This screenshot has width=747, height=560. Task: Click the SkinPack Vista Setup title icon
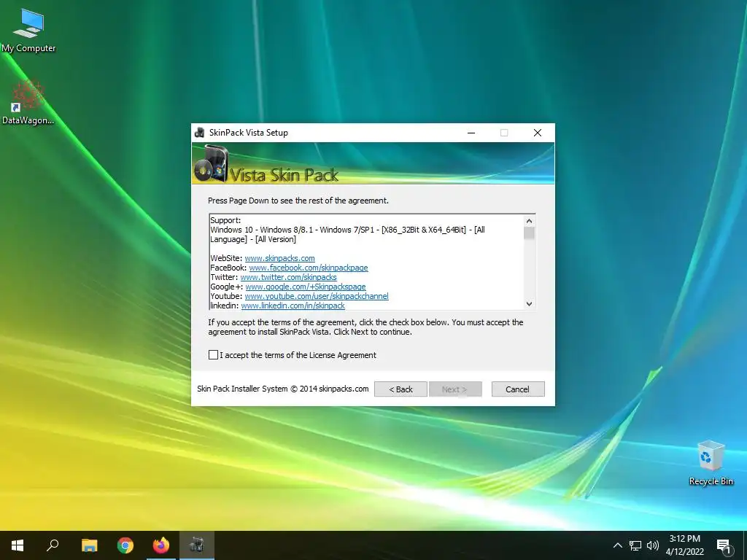[200, 133]
